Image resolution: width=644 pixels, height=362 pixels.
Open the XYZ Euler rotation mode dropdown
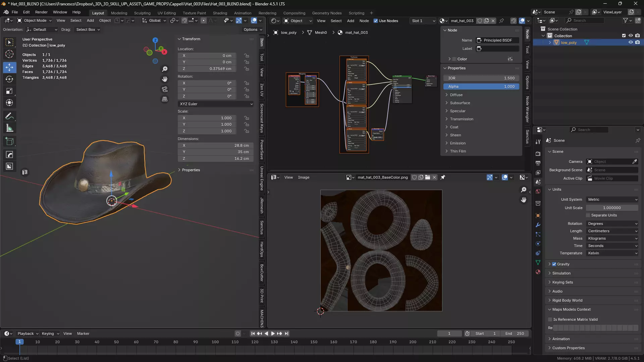click(x=216, y=104)
